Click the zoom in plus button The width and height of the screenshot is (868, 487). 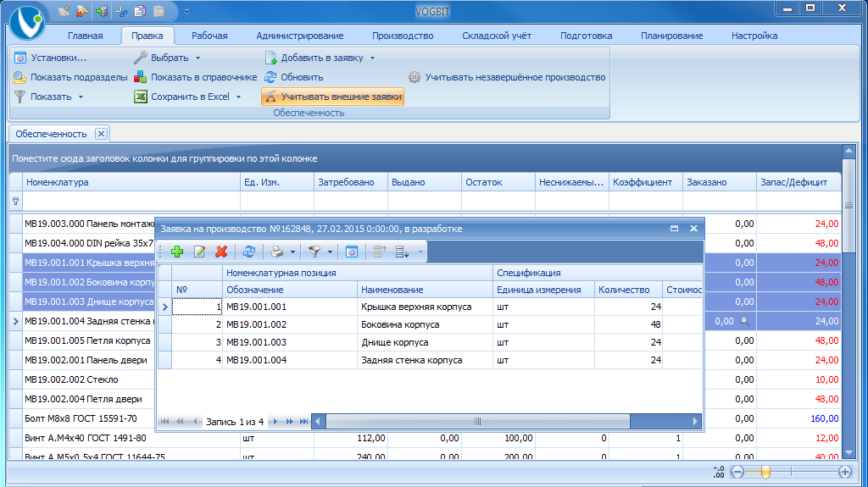845,472
